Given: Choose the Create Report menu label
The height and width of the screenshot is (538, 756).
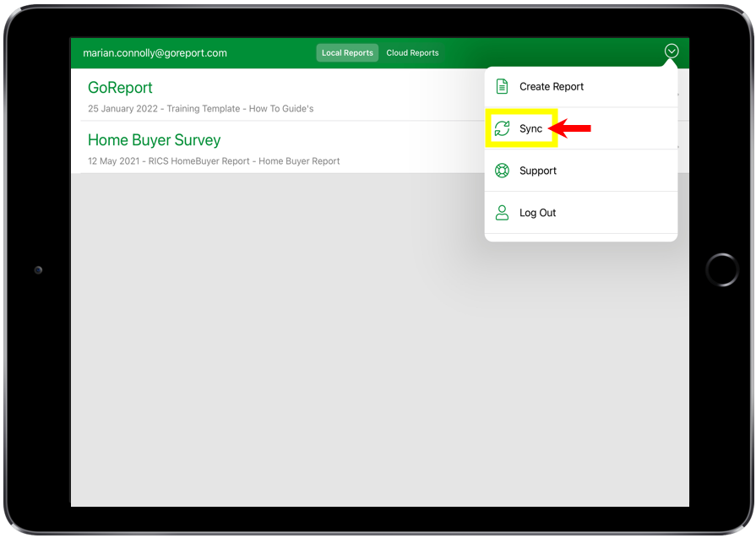Looking at the screenshot, I should tap(552, 86).
